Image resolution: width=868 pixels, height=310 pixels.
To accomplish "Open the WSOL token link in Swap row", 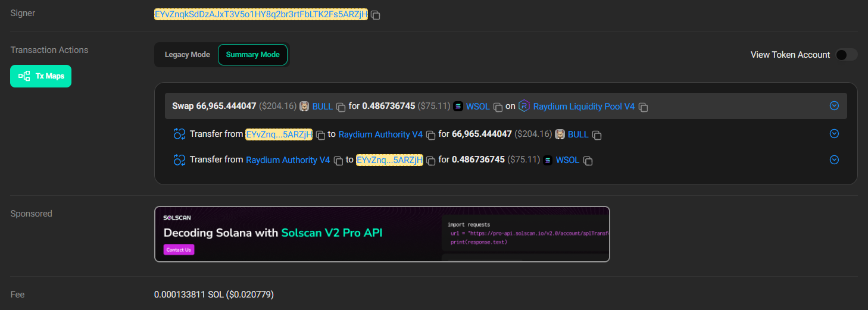I will pos(478,107).
